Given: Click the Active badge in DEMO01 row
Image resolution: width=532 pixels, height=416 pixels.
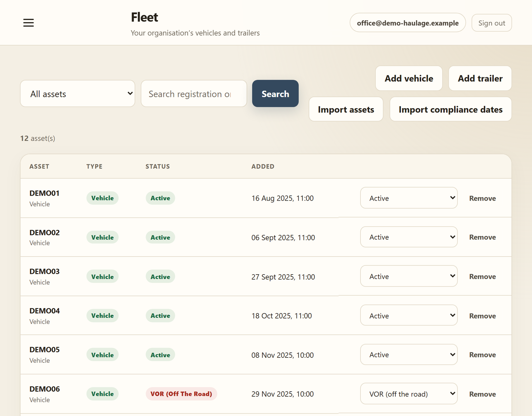Looking at the screenshot, I should coord(160,198).
